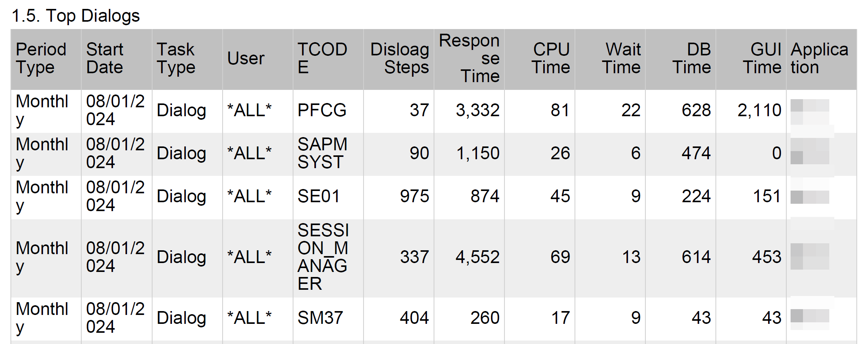Select the Response Time column header

pyautogui.click(x=469, y=58)
